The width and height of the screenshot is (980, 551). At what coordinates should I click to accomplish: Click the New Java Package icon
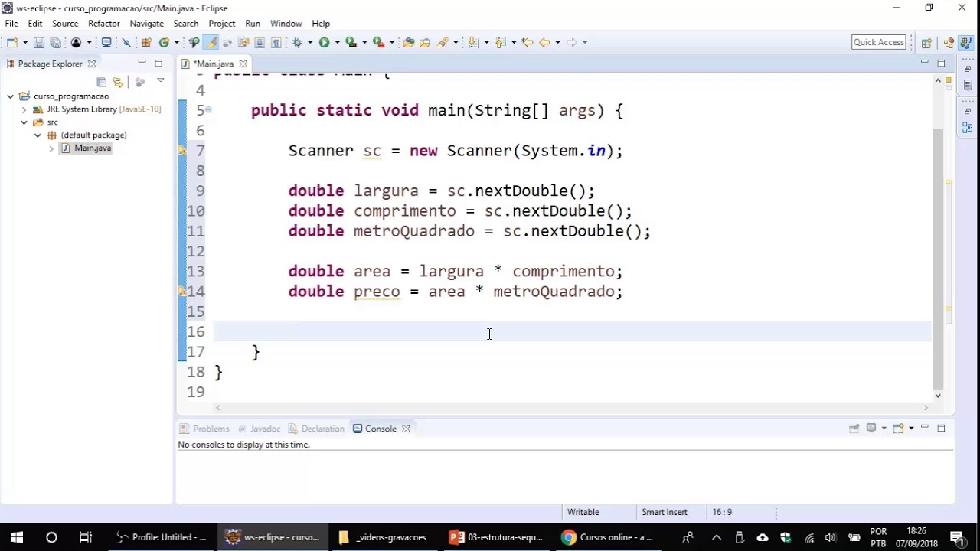[x=146, y=42]
